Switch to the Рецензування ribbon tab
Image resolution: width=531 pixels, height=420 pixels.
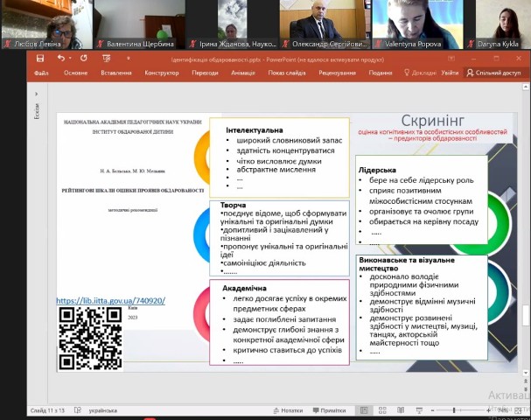coord(337,73)
